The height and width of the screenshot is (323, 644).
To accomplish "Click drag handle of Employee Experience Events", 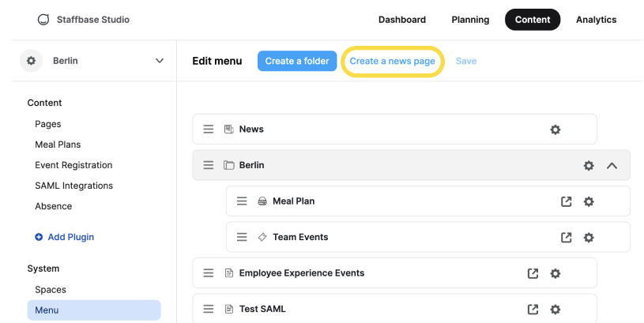I will click(209, 273).
